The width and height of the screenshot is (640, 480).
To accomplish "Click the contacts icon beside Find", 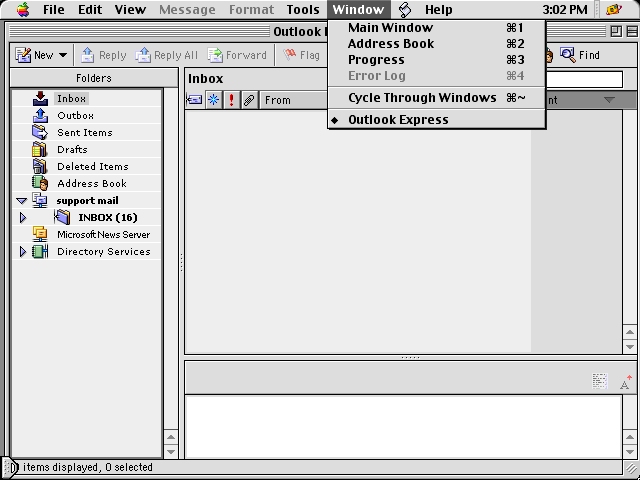I will (549, 55).
